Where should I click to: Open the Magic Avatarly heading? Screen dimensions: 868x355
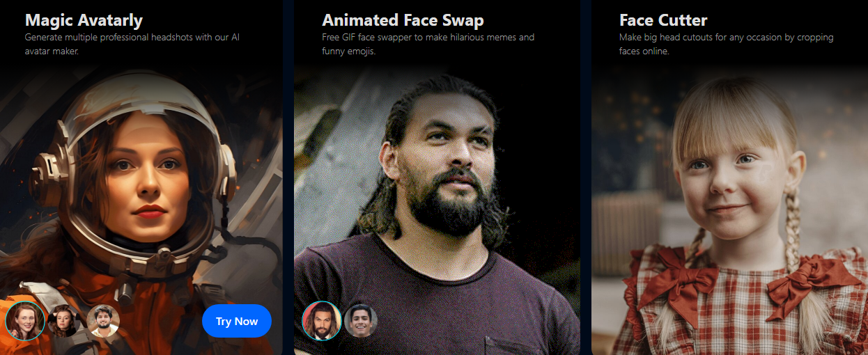tap(84, 19)
